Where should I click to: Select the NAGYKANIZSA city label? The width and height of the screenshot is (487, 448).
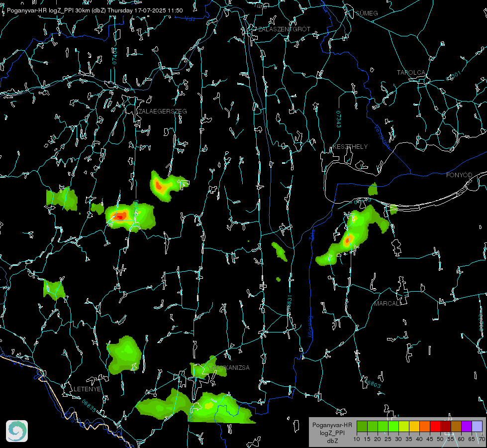pyautogui.click(x=228, y=368)
